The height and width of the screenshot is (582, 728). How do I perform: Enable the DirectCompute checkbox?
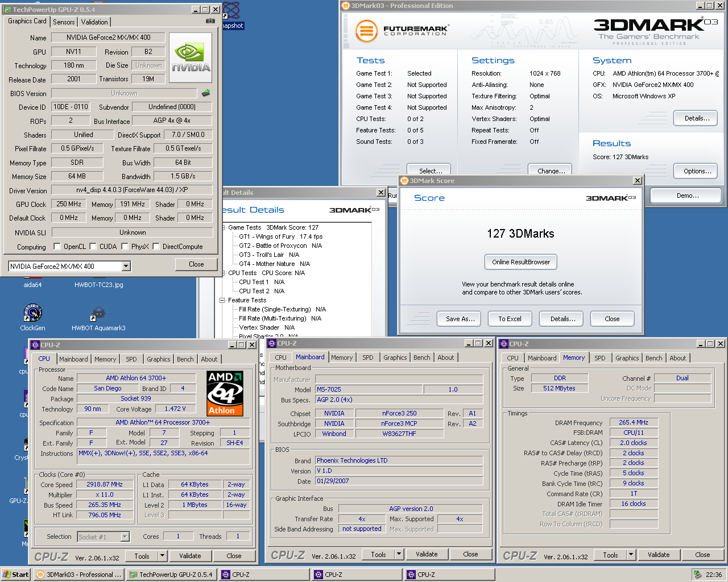(x=156, y=247)
